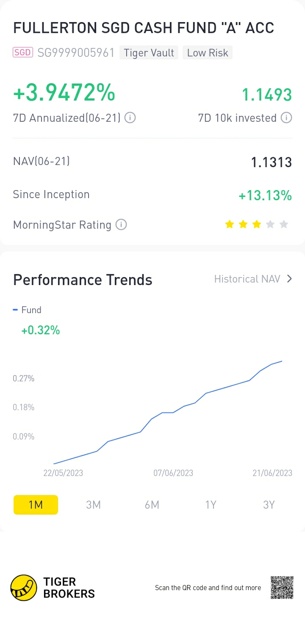
Task: Show 1Y performance trend
Action: (211, 504)
